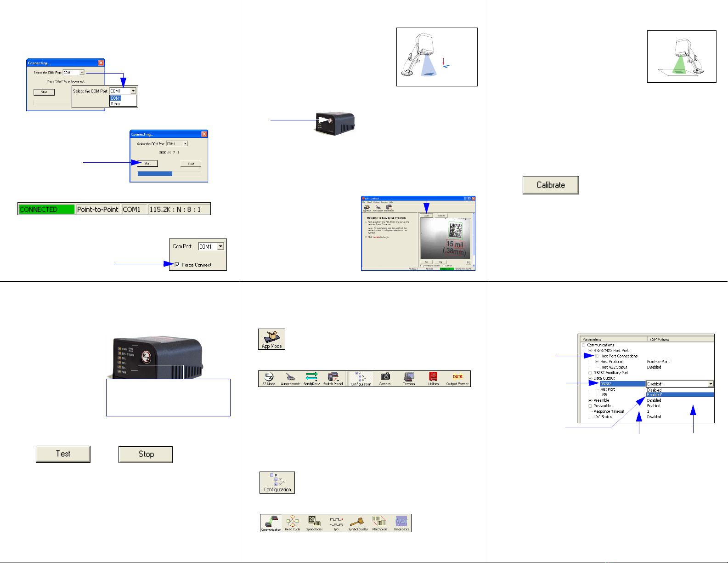Viewport: 728px width, 563px height.
Task: Click the Point-to-Point status bar field
Action: (x=98, y=209)
